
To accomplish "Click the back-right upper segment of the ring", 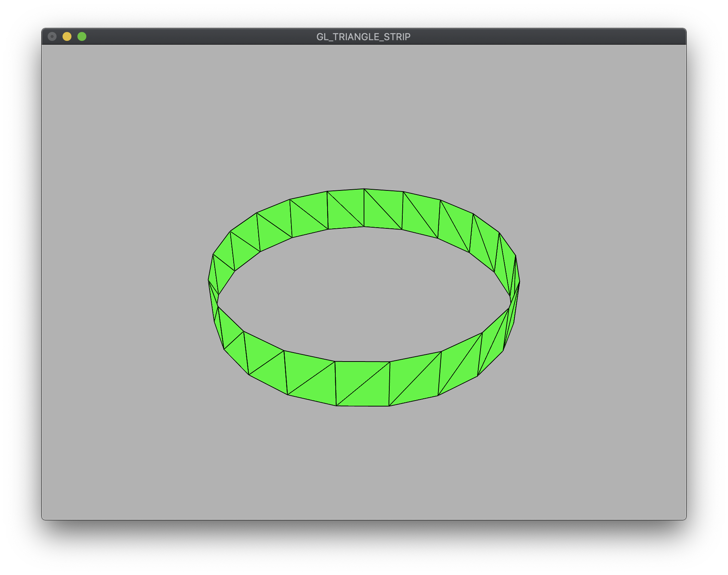I will [455, 225].
